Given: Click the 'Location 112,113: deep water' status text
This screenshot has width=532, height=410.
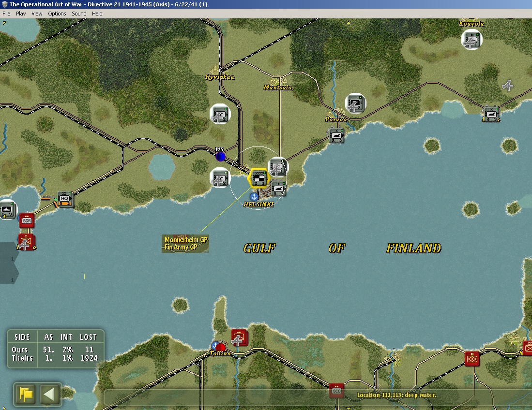Looking at the screenshot, I should pyautogui.click(x=396, y=395).
